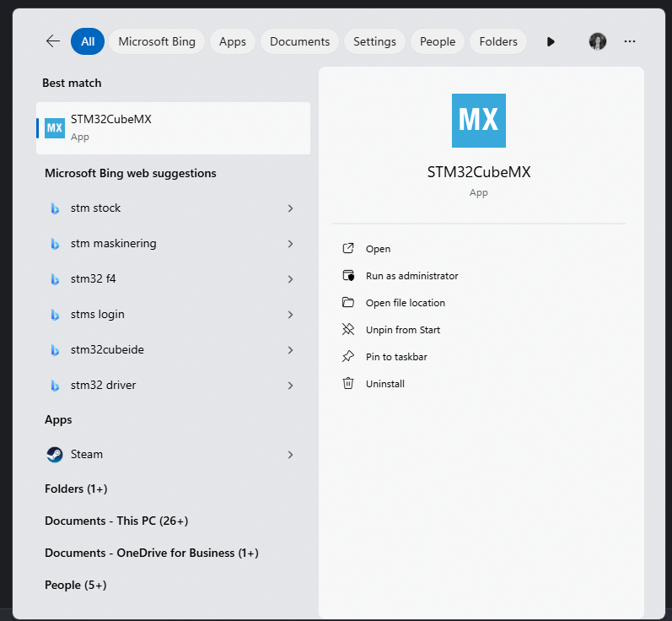Expand stm32cubeide suggestion chevron
Image resolution: width=672 pixels, height=621 pixels.
click(290, 350)
